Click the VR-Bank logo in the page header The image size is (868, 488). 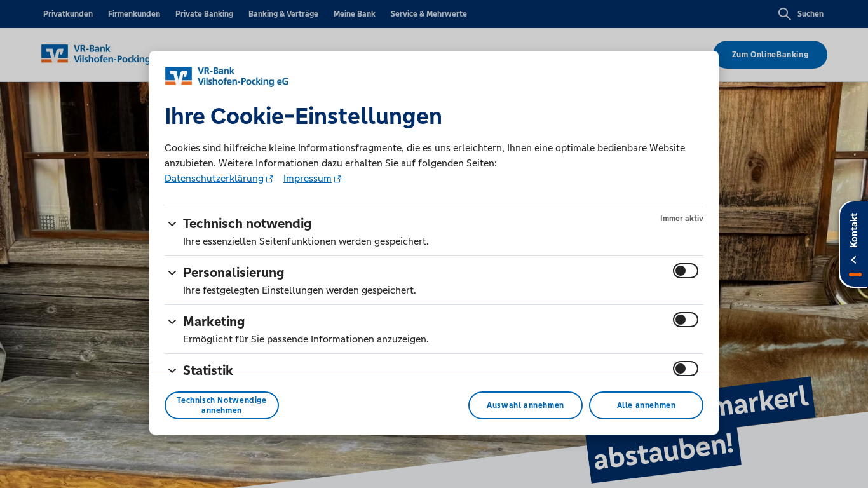point(95,54)
